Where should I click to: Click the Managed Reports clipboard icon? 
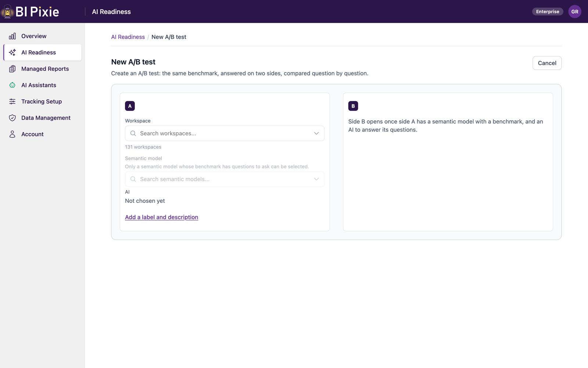click(12, 69)
